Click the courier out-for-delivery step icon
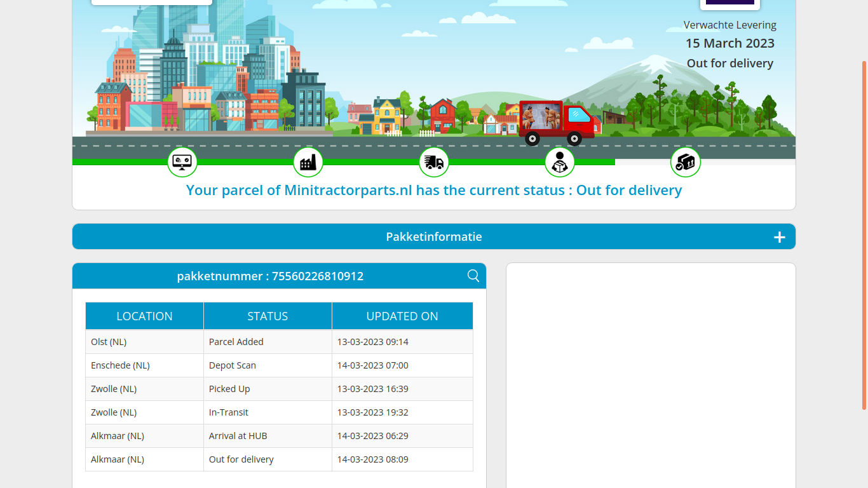 tap(560, 162)
